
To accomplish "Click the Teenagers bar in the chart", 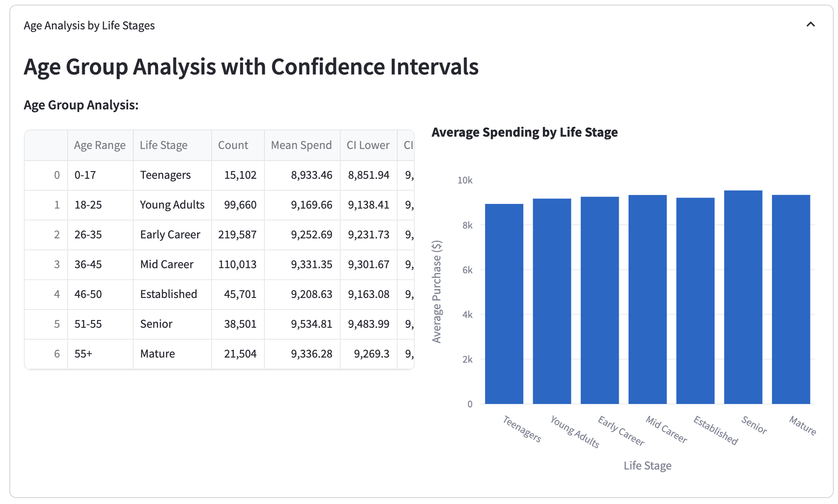I will 504,304.
